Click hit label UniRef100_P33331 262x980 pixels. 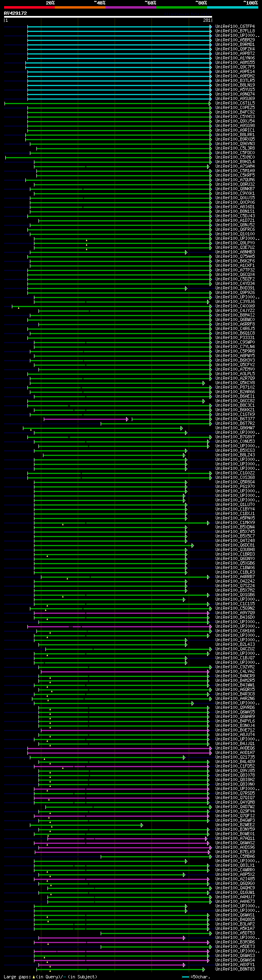[x=235, y=338]
